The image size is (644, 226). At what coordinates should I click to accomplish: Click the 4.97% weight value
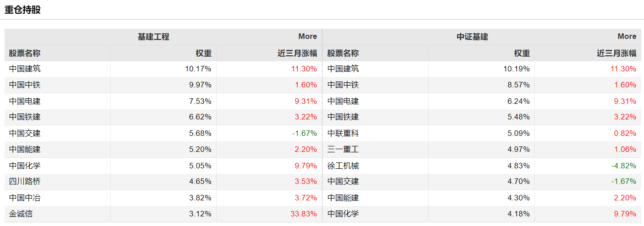519,149
